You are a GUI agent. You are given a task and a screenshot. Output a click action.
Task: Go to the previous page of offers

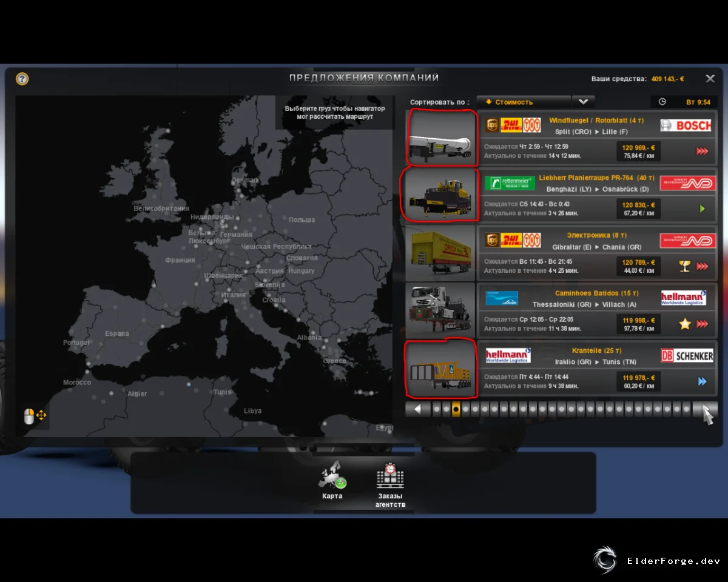tap(418, 409)
